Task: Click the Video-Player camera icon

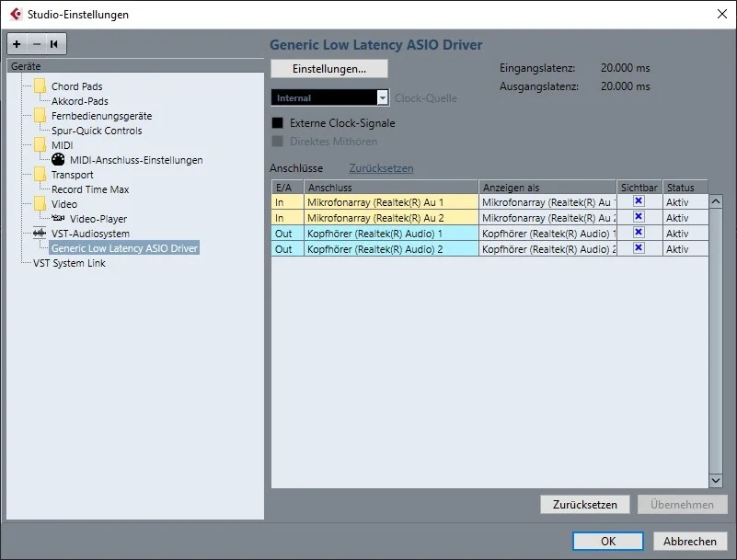Action: pyautogui.click(x=58, y=218)
